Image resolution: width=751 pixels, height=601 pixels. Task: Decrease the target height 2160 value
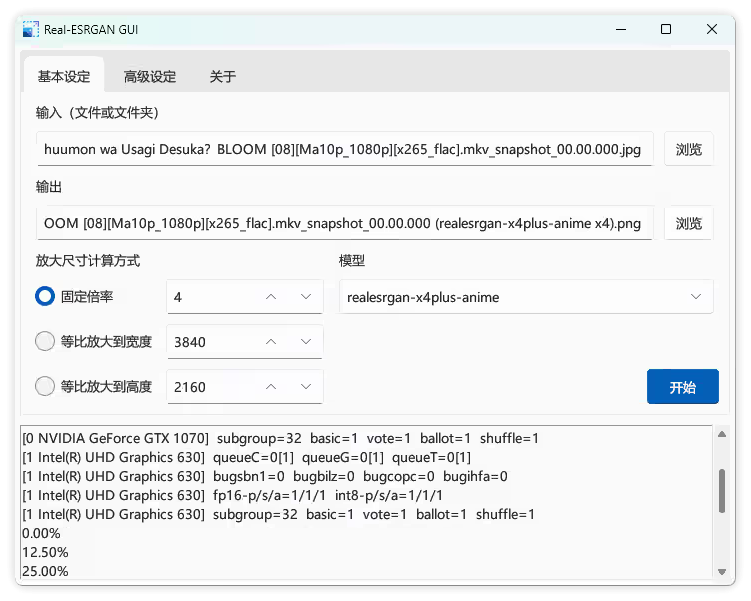[305, 387]
